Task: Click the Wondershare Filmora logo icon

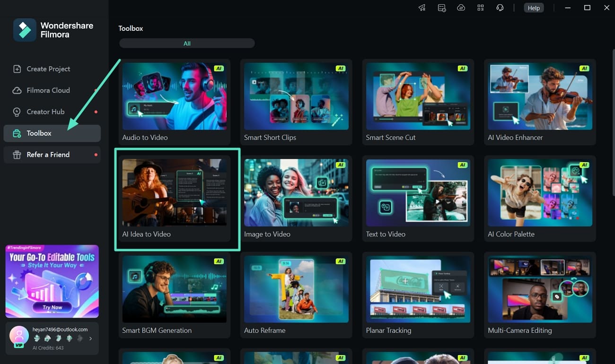Action: (25, 30)
